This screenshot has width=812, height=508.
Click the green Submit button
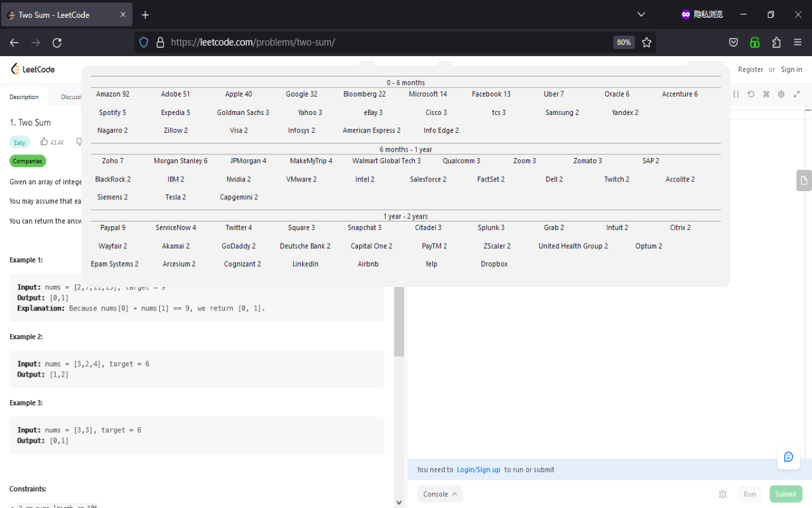point(785,494)
